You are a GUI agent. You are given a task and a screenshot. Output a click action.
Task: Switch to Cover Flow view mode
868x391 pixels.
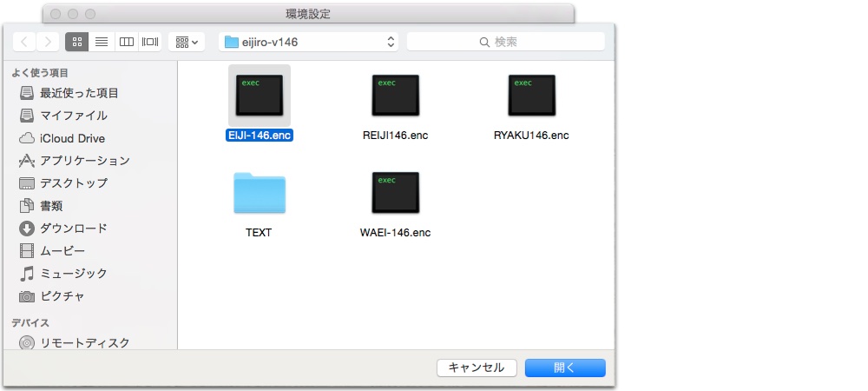tap(150, 42)
